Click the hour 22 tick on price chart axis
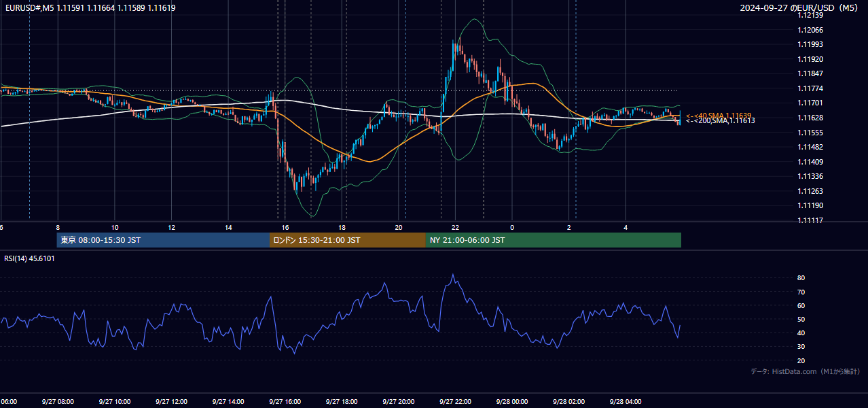 455,227
